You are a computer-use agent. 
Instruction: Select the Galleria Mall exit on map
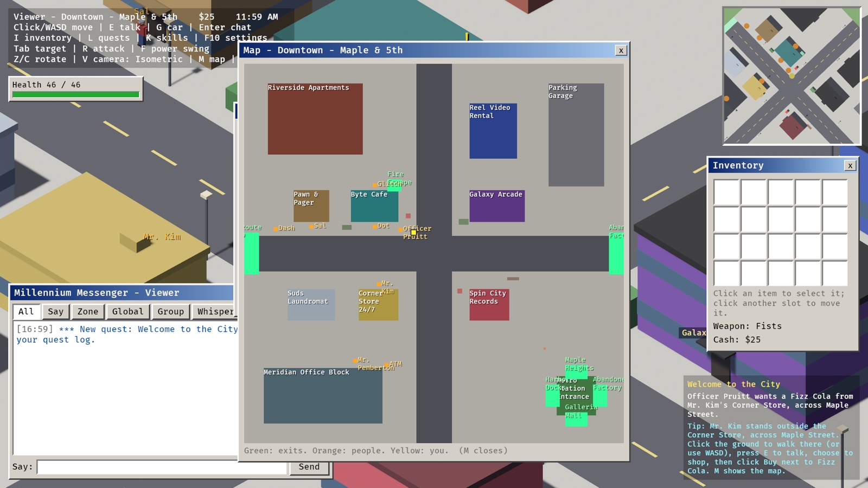(x=576, y=419)
